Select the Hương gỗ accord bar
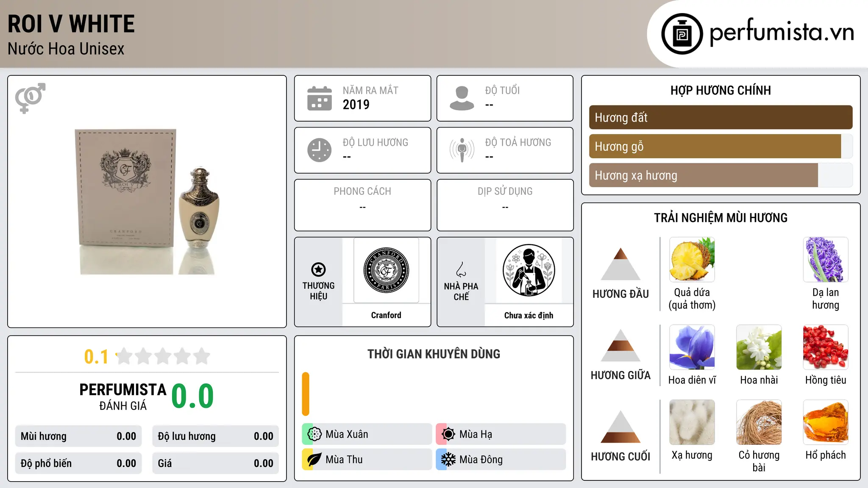Viewport: 868px width, 488px height. click(x=721, y=147)
